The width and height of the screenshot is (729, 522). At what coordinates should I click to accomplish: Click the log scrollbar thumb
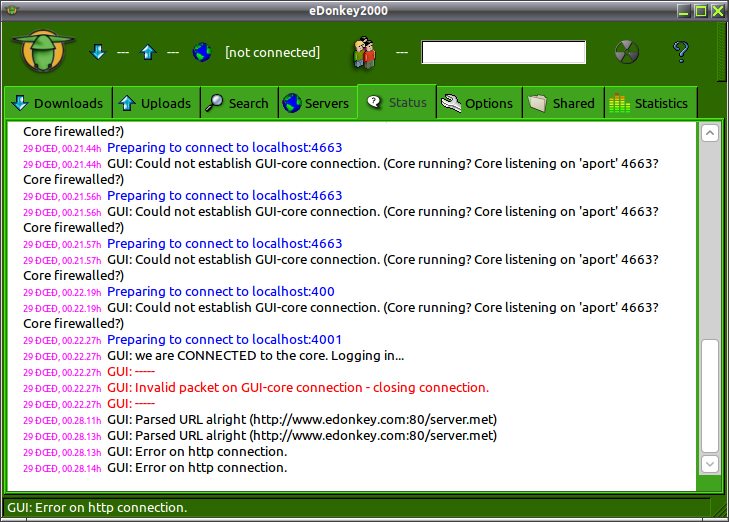point(709,396)
